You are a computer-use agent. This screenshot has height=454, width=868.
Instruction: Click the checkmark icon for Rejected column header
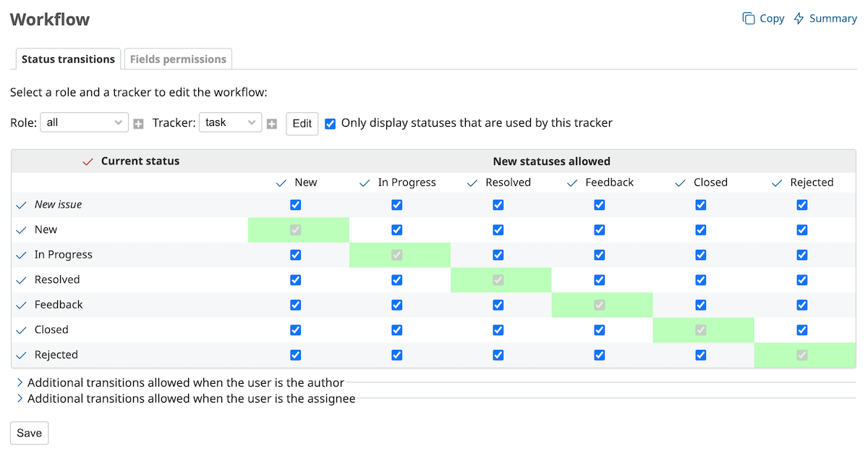pos(777,183)
